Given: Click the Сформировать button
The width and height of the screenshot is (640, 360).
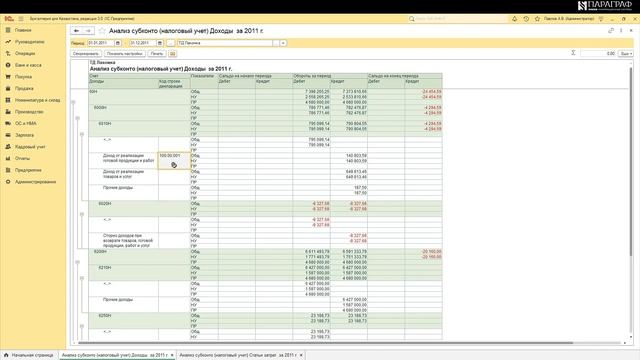Looking at the screenshot, I should [86, 53].
